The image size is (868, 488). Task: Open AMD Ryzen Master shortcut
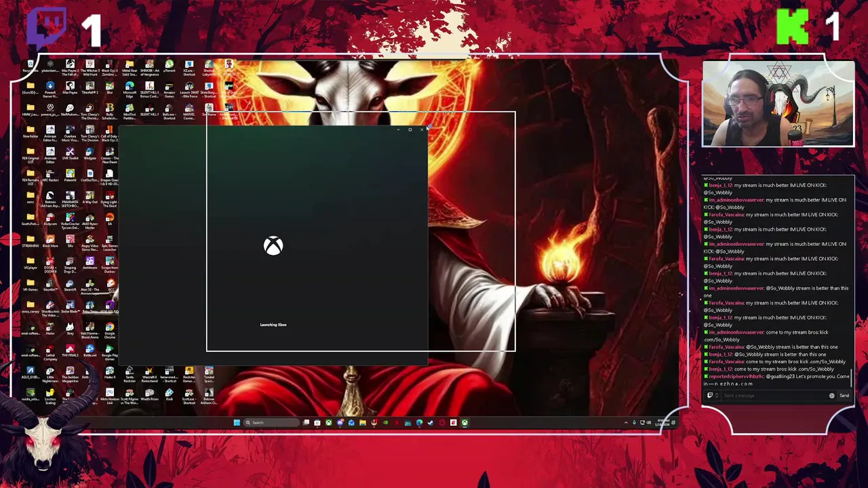(x=90, y=220)
